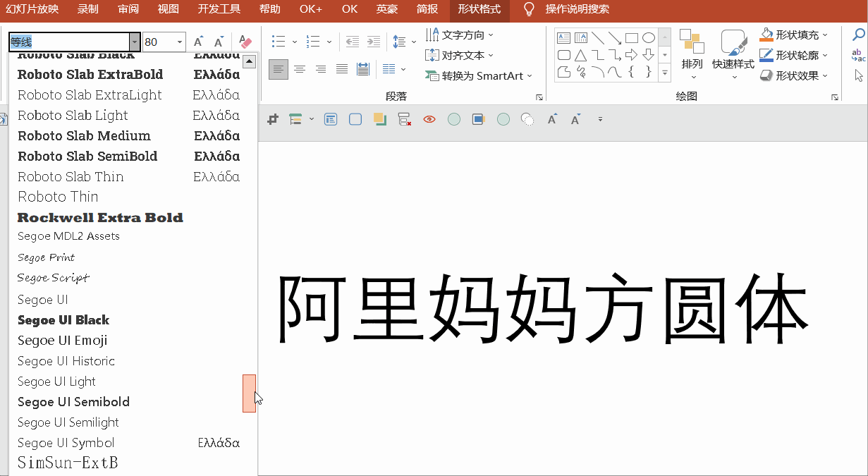This screenshot has height=476, width=868.
Task: Toggle justify text alignment
Action: click(x=342, y=69)
